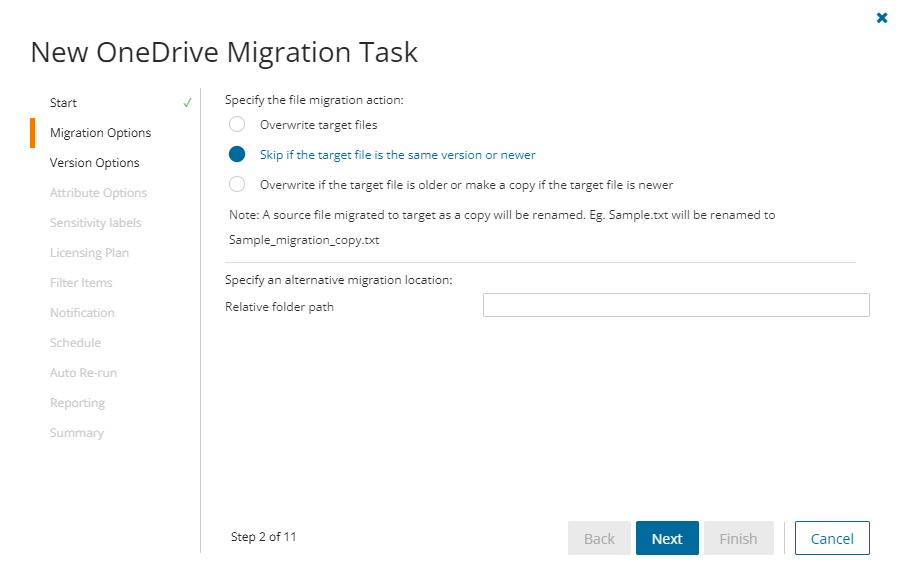Click the Relative folder path field
The width and height of the screenshot is (900, 585).
pos(676,305)
